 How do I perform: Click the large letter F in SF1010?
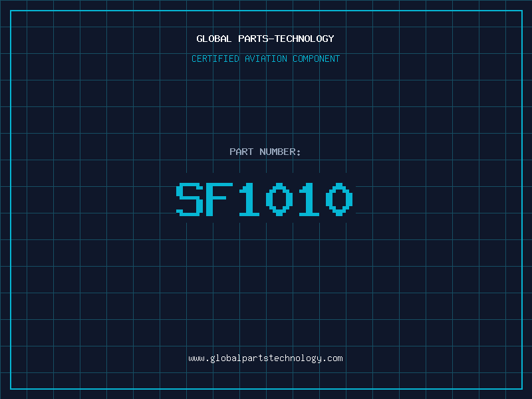[219, 199]
